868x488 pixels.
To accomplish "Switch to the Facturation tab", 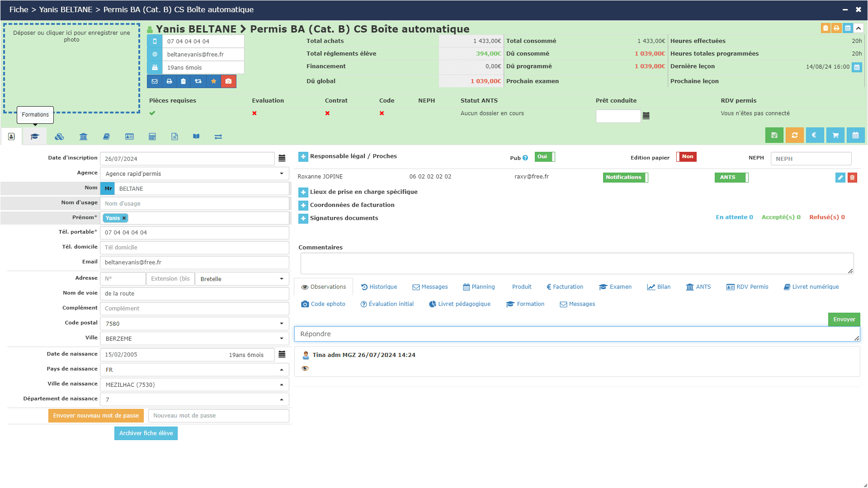I will tap(565, 287).
